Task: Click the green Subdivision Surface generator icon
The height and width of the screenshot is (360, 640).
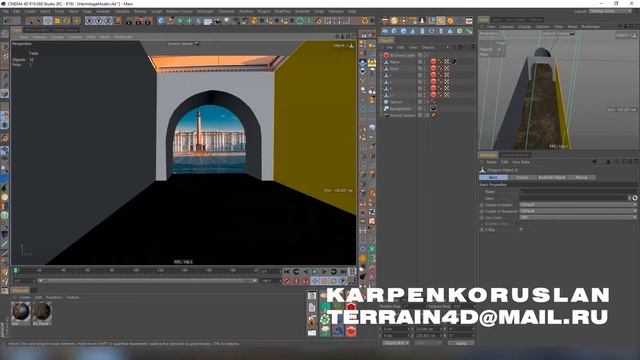Action: click(x=180, y=21)
